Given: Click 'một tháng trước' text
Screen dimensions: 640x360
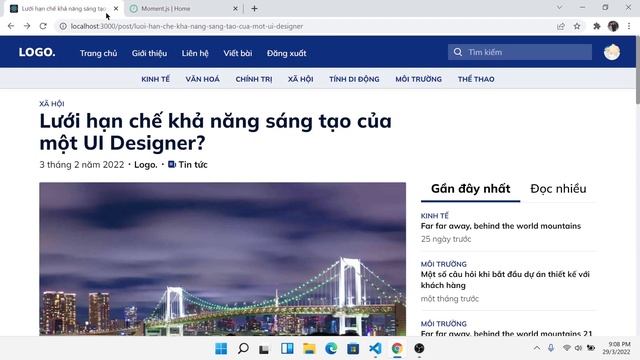Looking at the screenshot, I should click(450, 299).
